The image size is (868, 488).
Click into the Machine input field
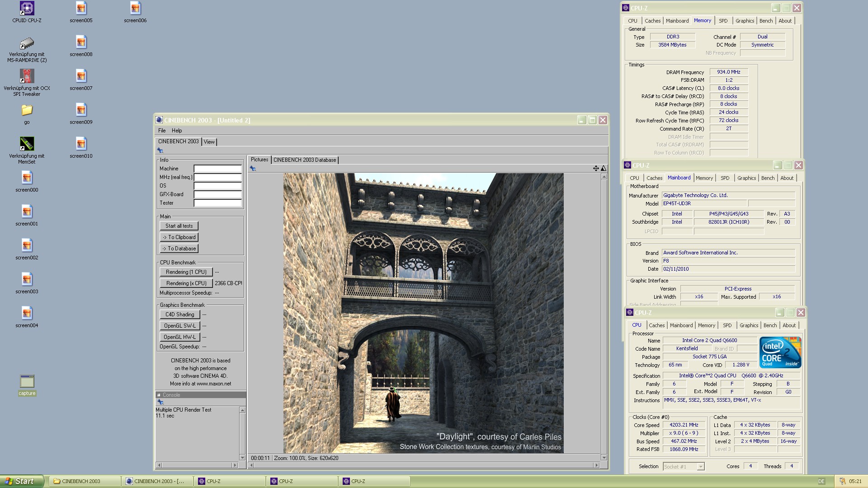tap(218, 169)
